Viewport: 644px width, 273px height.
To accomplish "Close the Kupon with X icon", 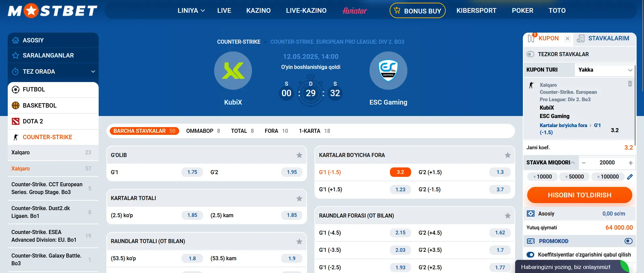I will pos(567,38).
